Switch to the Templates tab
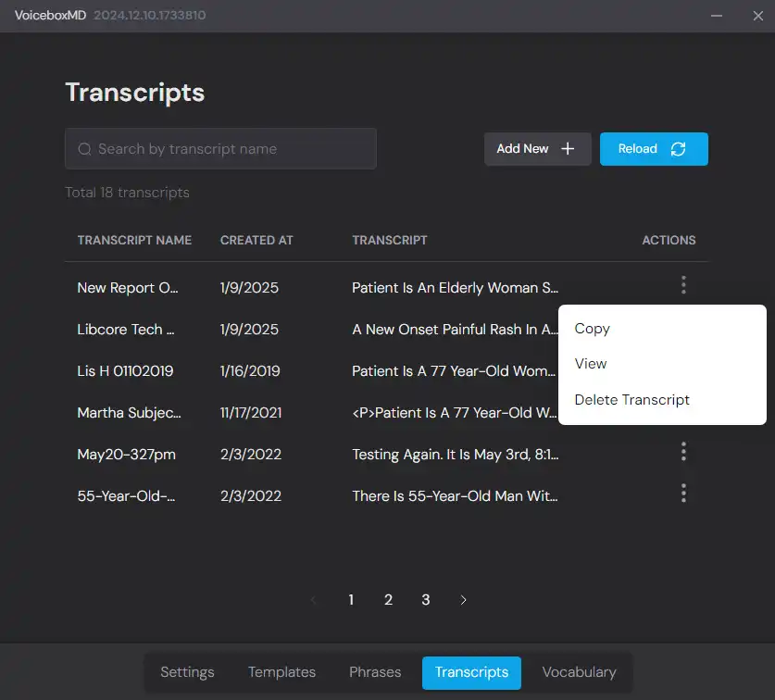Image resolution: width=775 pixels, height=700 pixels. pos(281,672)
